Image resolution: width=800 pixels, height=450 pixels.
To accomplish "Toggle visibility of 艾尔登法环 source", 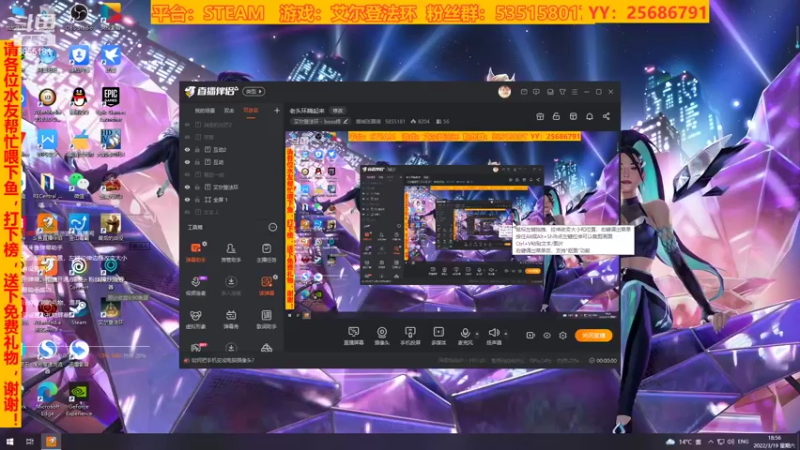I will [187, 187].
